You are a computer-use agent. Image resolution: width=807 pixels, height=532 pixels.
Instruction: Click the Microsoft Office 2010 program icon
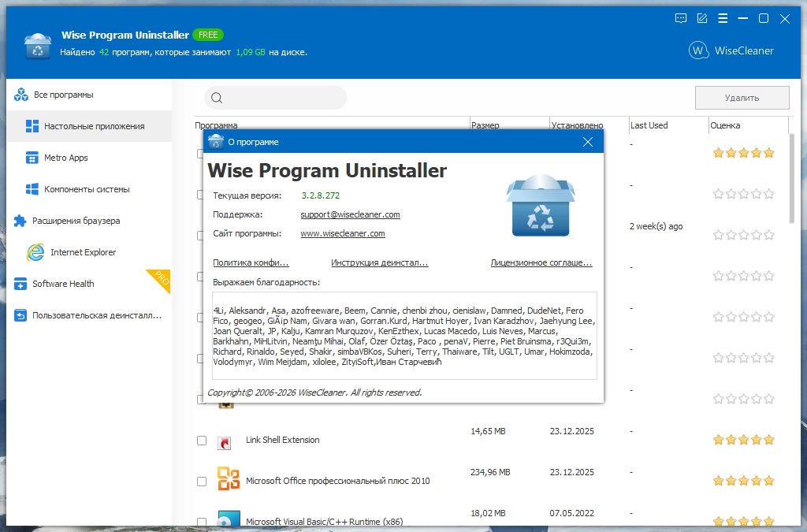click(x=229, y=478)
